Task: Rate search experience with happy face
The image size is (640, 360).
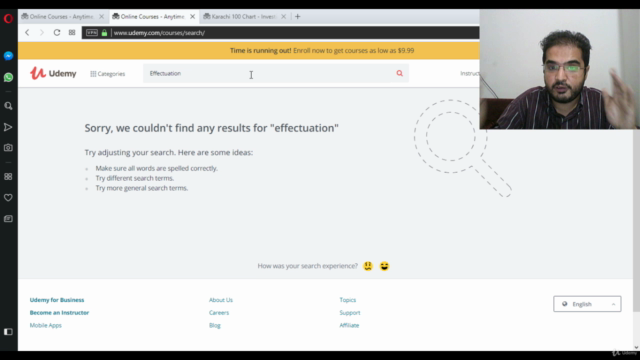Action: (384, 266)
